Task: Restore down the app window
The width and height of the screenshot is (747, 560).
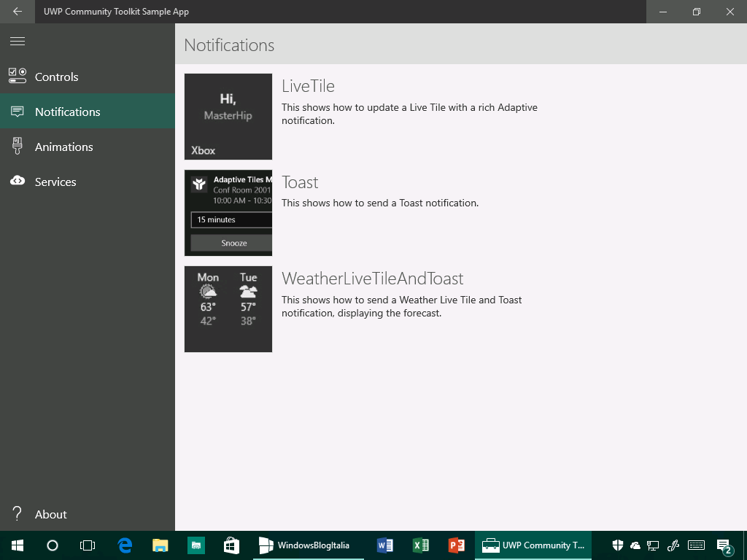Action: pos(697,12)
